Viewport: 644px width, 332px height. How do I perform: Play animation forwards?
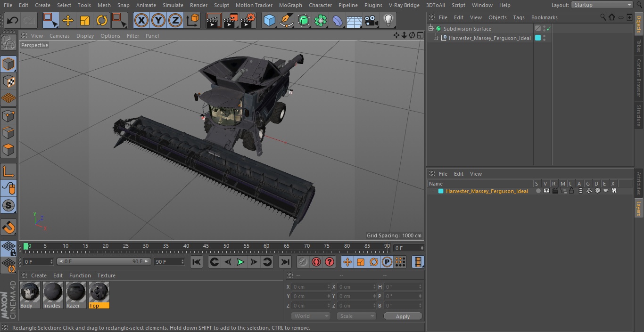click(x=240, y=262)
